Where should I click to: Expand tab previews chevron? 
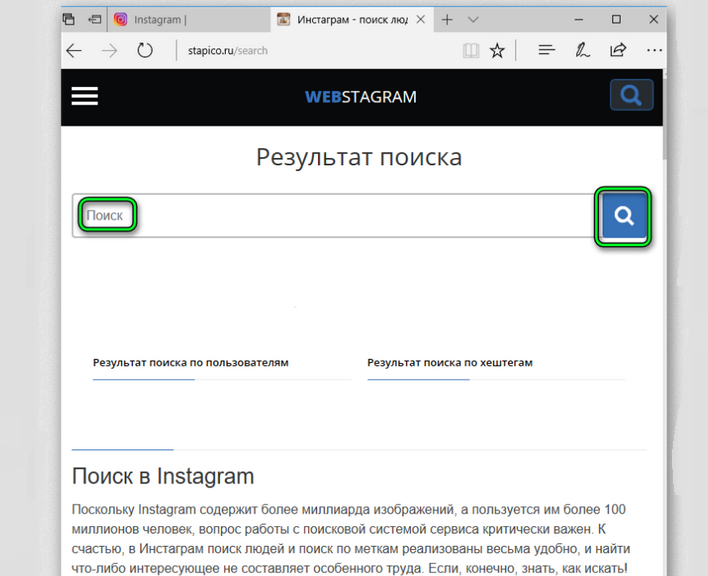click(x=473, y=19)
